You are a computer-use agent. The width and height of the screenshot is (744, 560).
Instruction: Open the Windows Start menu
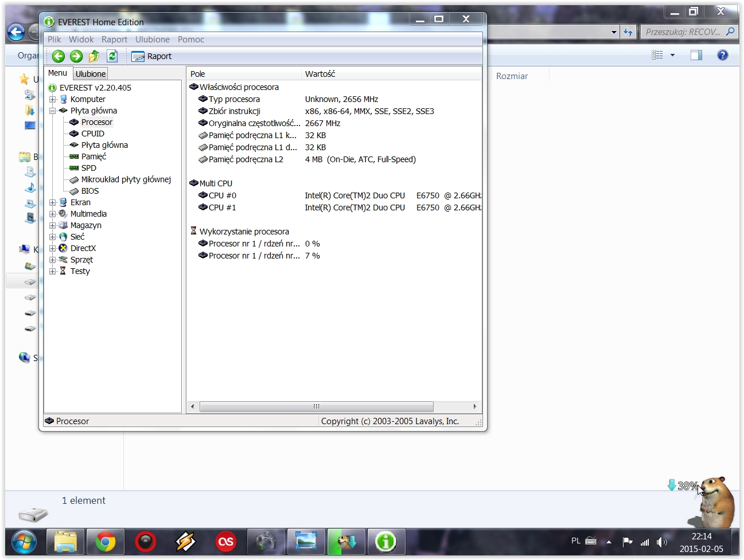(x=24, y=542)
